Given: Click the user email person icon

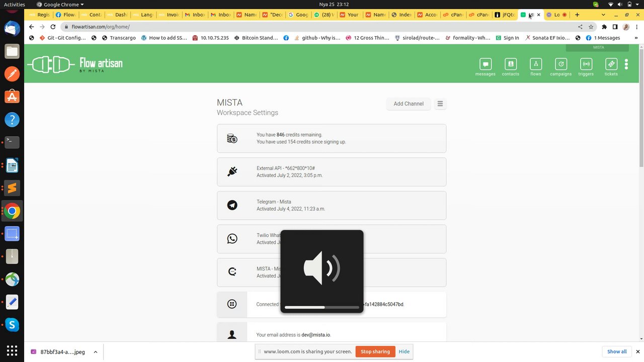Looking at the screenshot, I should tap(232, 334).
